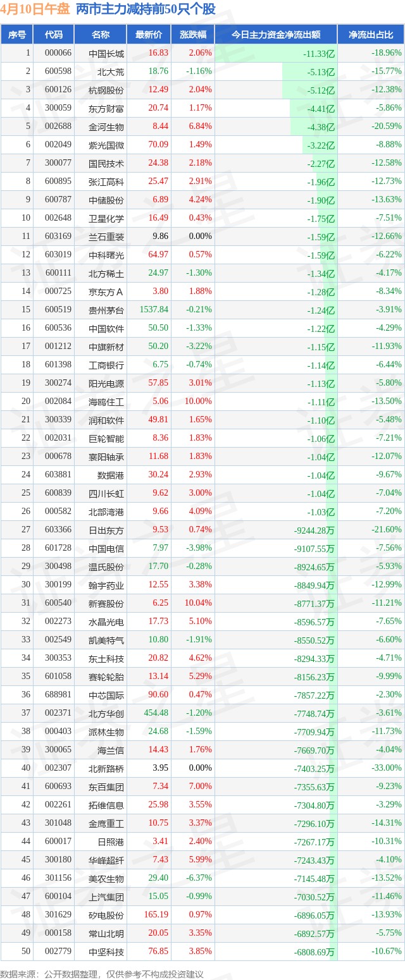Select the 454.48 price for 北方华创
This screenshot has height=980, width=405.
coord(156,713)
